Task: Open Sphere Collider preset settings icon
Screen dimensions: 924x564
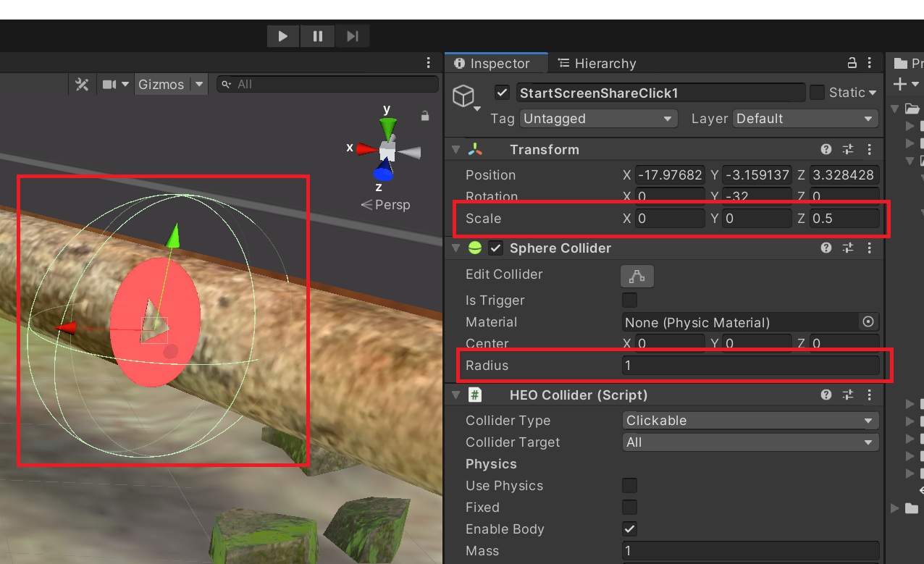Action: pos(848,248)
